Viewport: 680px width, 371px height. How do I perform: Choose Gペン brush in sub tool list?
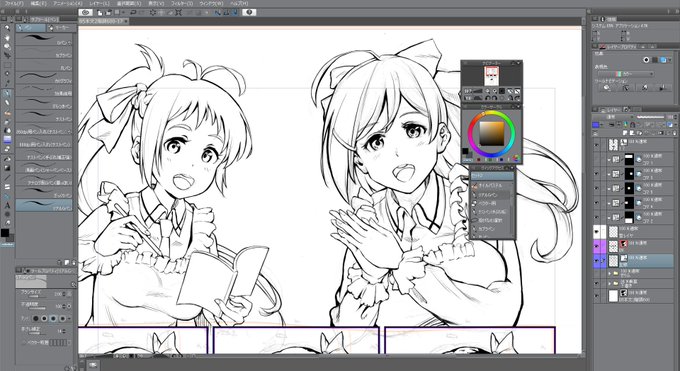[x=44, y=39]
